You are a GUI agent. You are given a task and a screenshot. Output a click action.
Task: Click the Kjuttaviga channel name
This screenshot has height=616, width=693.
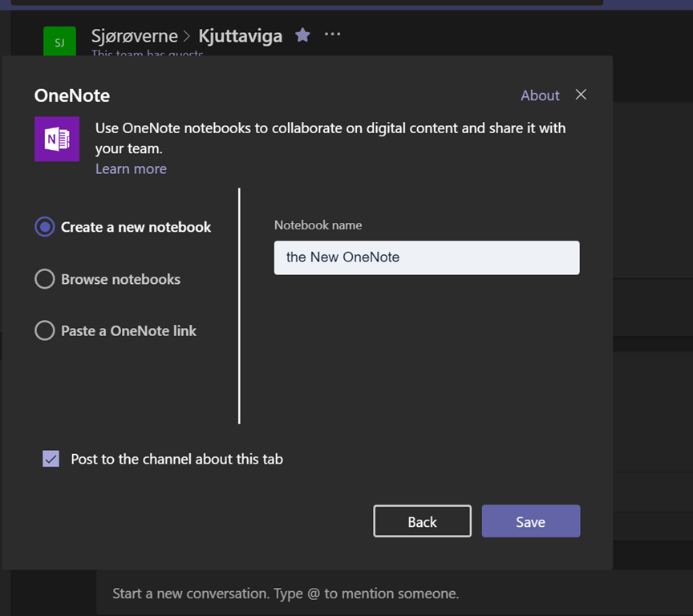pyautogui.click(x=241, y=36)
